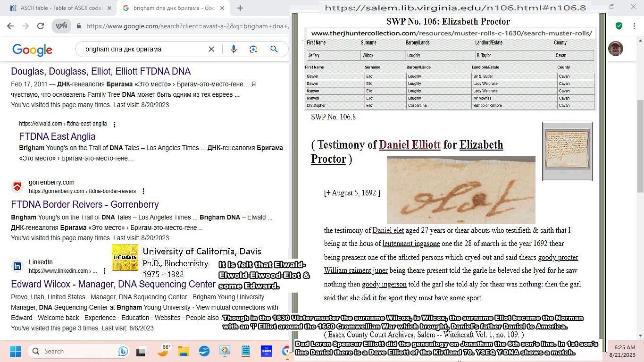Open the hand-on-monitor taskbar app

(x=225, y=352)
